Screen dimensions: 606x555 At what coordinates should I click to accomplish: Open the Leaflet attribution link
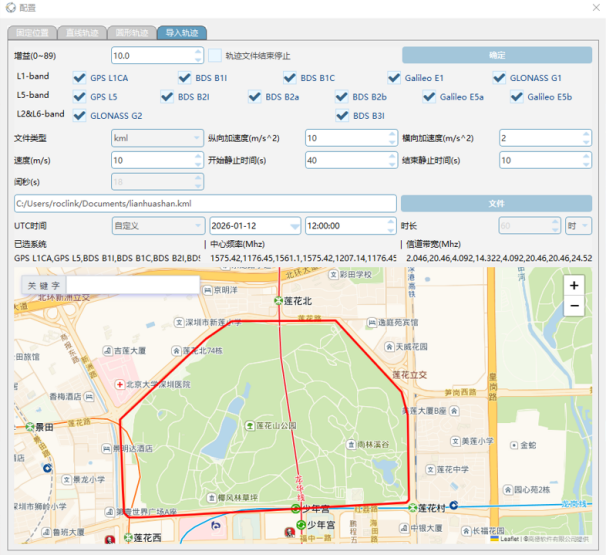click(509, 539)
